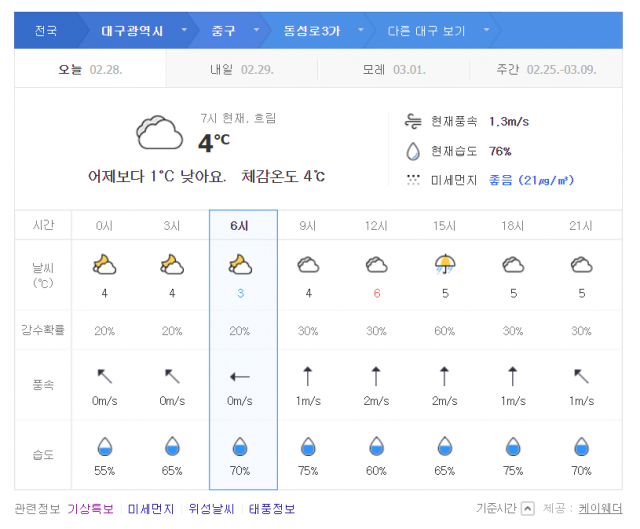
Task: Click the 21시 cloudy weather icon
Action: (582, 265)
